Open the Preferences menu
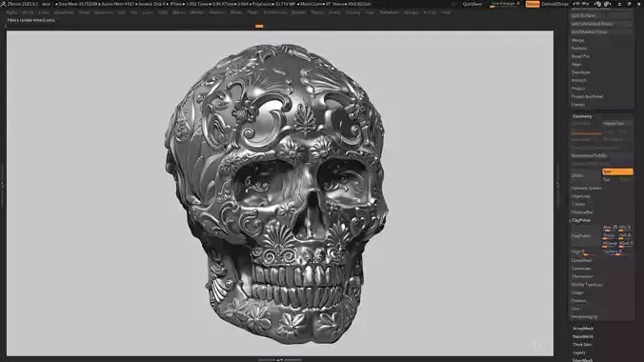 pyautogui.click(x=274, y=12)
